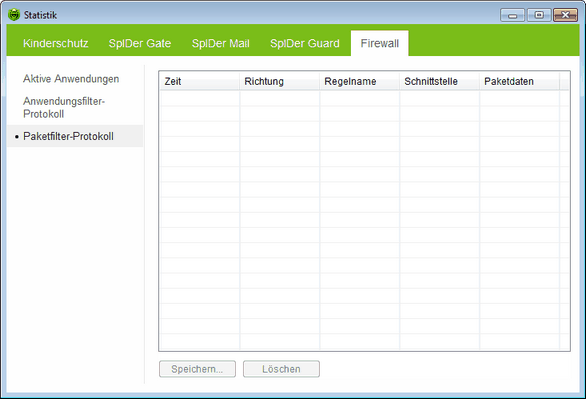
Task: Switch to the Kinderschutz tab
Action: coord(56,43)
